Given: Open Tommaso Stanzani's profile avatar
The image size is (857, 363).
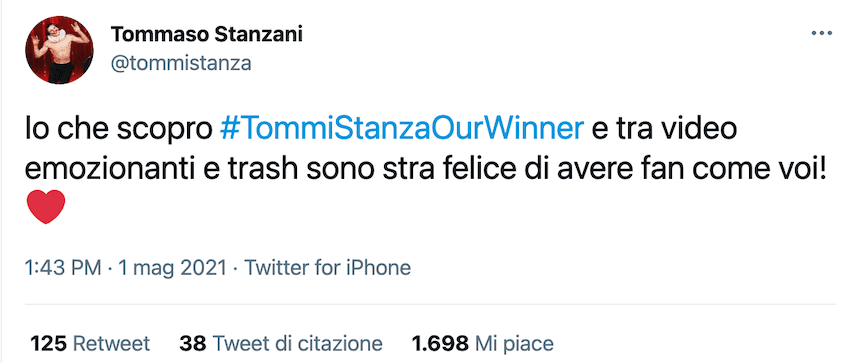Looking at the screenshot, I should [x=59, y=50].
